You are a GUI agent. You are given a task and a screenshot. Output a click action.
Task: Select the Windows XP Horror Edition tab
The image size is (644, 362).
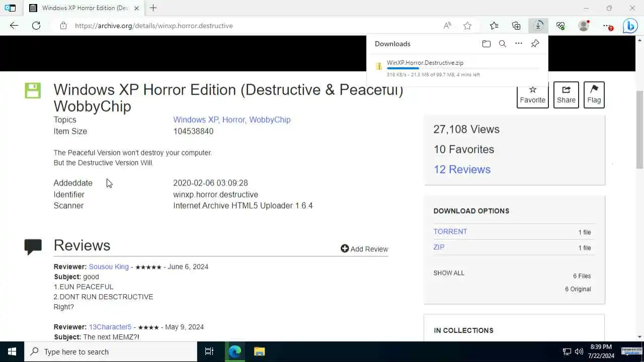tap(85, 8)
